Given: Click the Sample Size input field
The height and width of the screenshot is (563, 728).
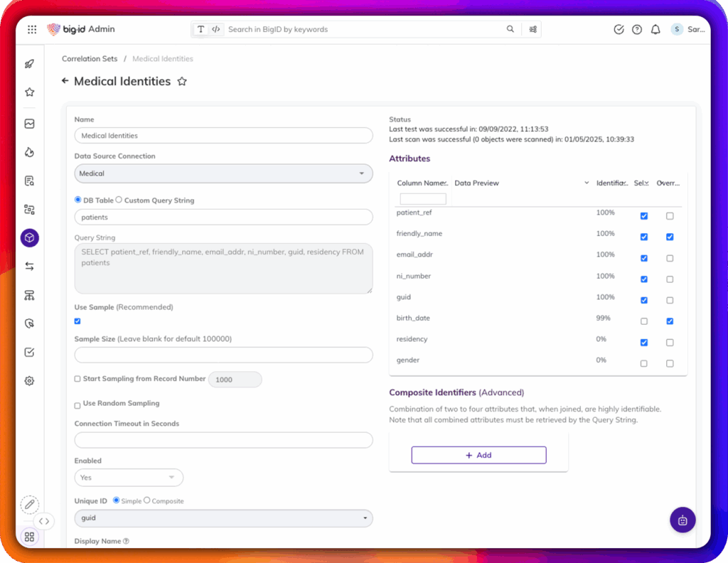Looking at the screenshot, I should (223, 355).
